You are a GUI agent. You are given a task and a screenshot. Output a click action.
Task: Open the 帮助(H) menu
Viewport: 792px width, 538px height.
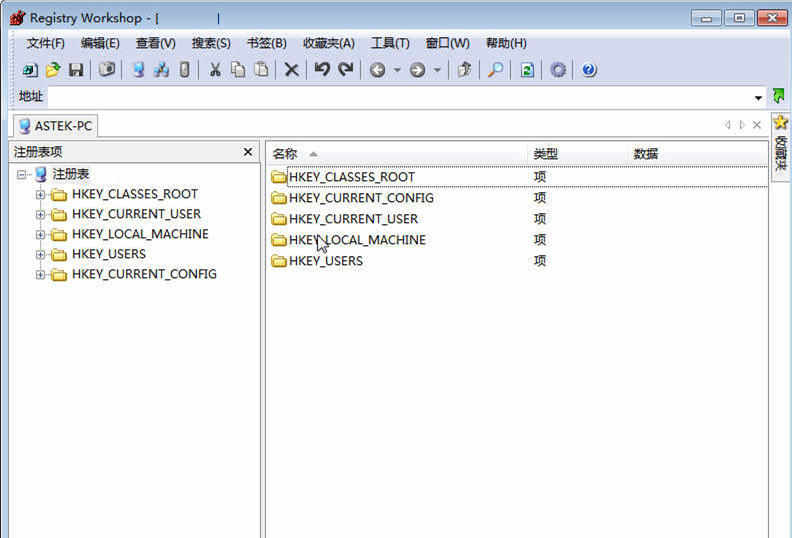[506, 43]
